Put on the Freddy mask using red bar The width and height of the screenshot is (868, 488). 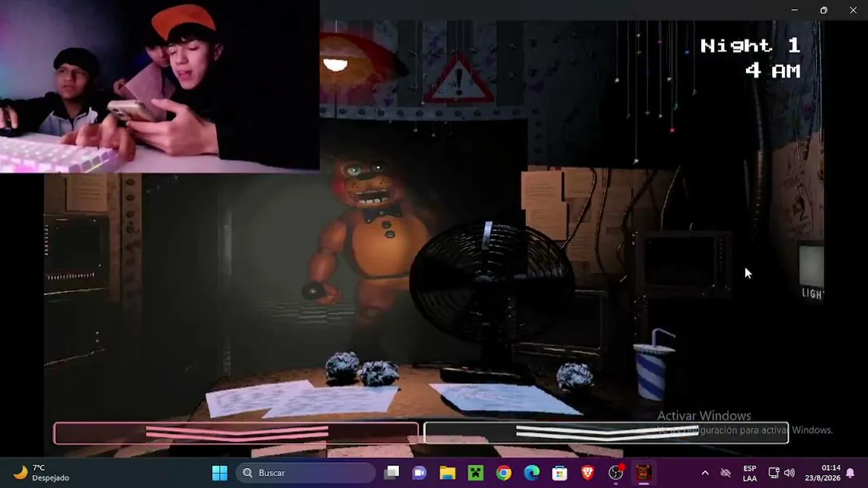(x=236, y=433)
